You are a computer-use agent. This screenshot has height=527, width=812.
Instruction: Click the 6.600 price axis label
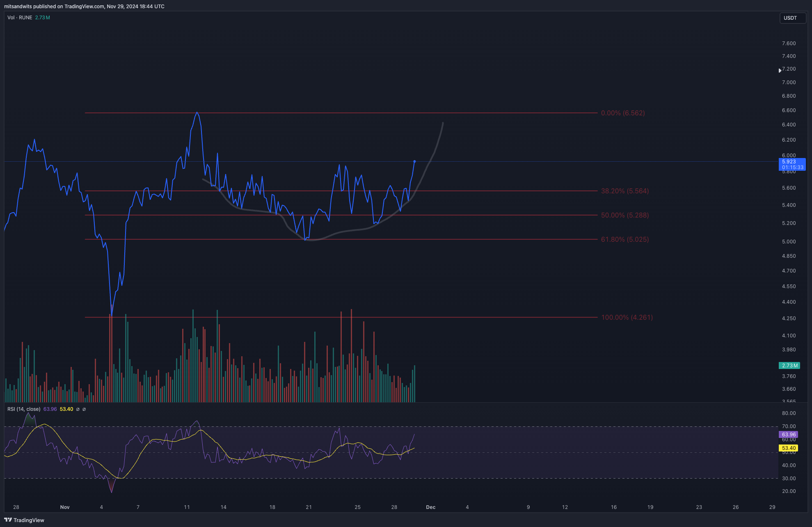click(x=789, y=110)
